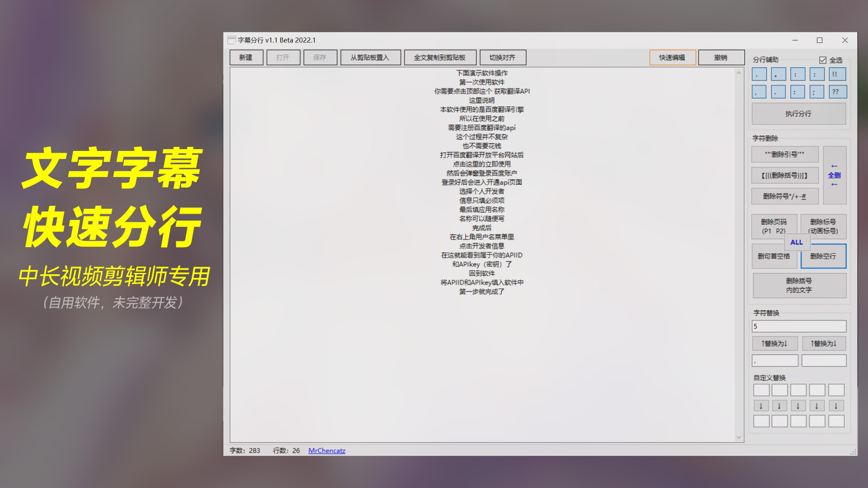The image size is (868, 488).
Task: Click the first custom-replace down arrow button
Action: tap(761, 406)
